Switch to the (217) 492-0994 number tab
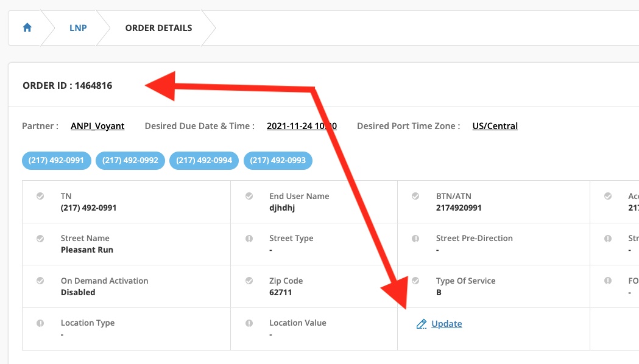Viewport: 639px width, 364px height. pyautogui.click(x=204, y=161)
